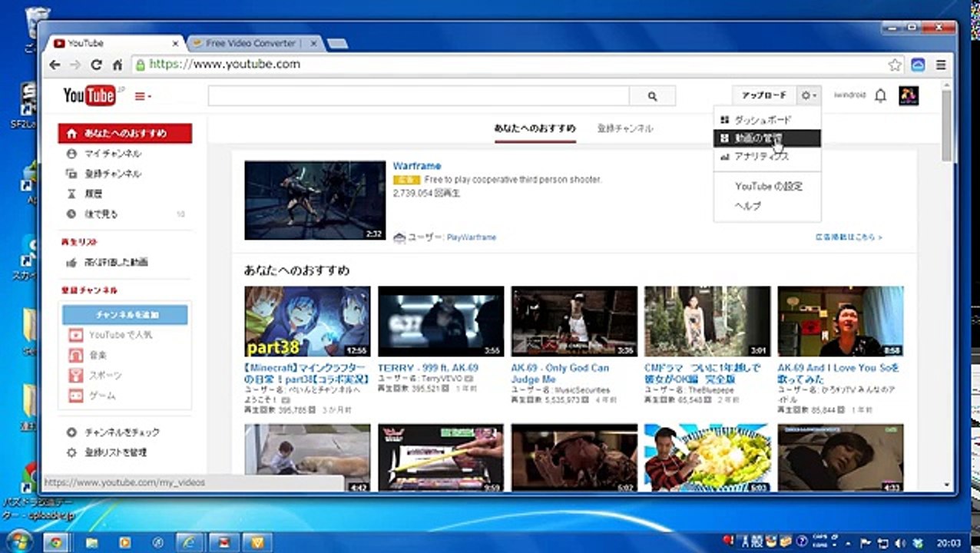This screenshot has height=553, width=980.
Task: Open the guide menu next to YouTube logo
Action: (143, 96)
